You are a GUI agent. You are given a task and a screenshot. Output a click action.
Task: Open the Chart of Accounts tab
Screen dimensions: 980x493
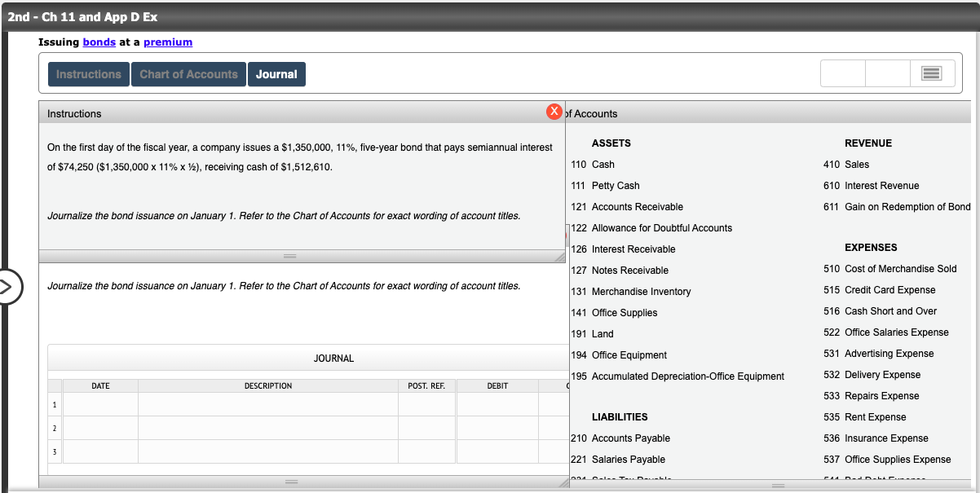(x=188, y=73)
